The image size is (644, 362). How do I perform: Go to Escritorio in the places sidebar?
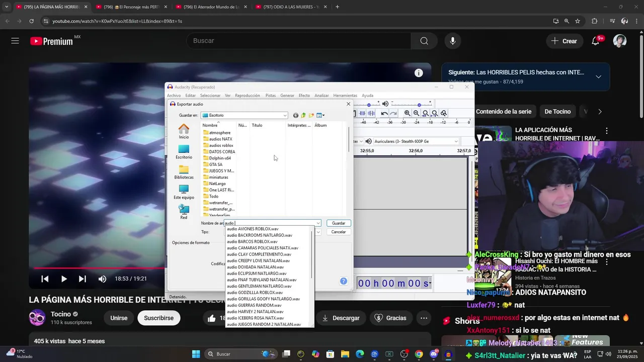point(184,152)
